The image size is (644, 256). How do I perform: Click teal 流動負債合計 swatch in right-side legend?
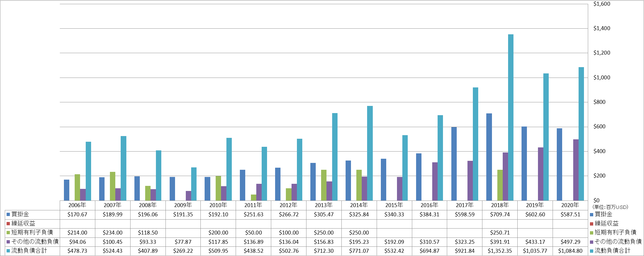(x=592, y=251)
